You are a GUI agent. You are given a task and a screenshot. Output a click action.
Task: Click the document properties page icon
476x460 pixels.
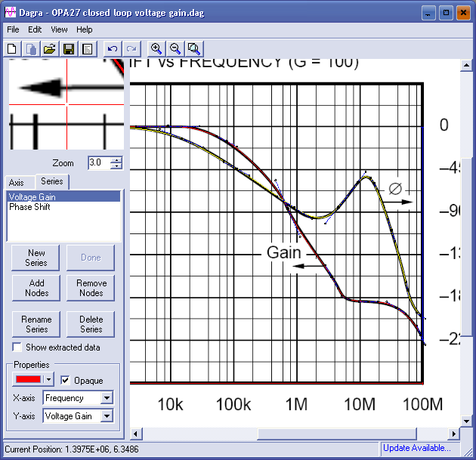tap(87, 48)
